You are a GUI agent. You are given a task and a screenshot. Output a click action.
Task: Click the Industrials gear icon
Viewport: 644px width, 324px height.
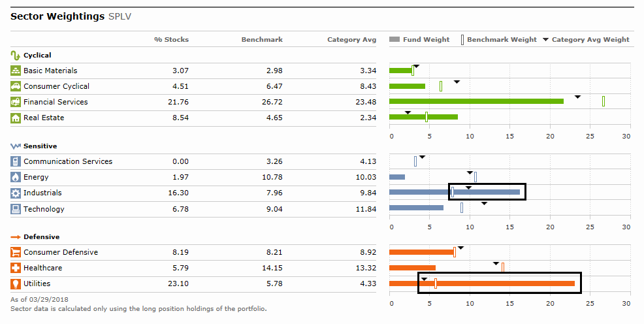[16, 193]
